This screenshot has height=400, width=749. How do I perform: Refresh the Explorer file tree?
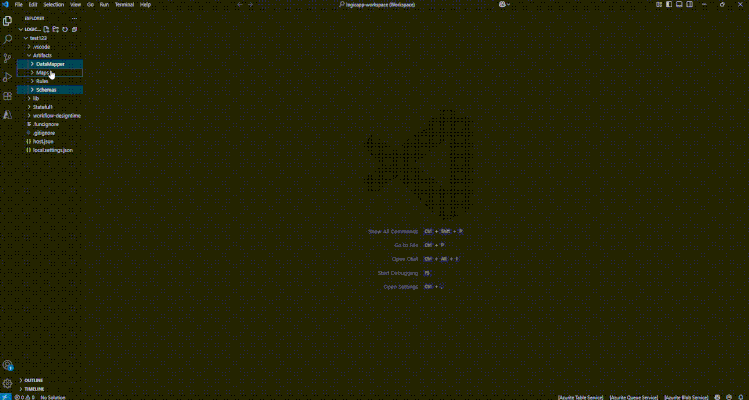point(65,29)
